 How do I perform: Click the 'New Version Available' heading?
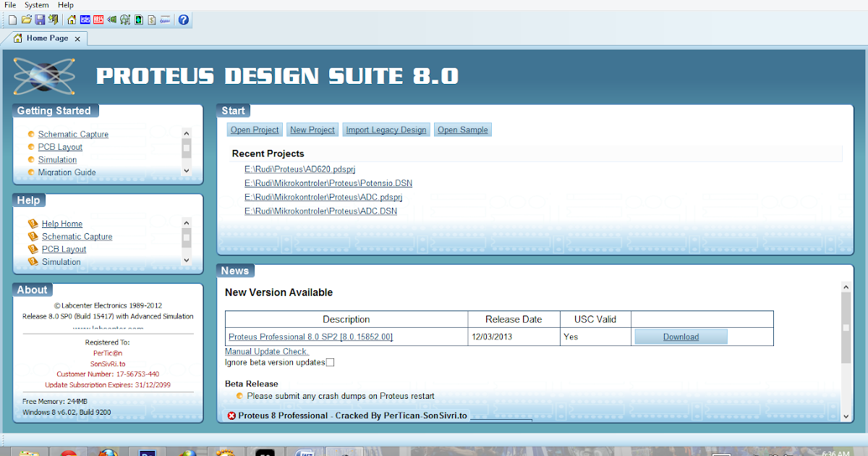(279, 292)
